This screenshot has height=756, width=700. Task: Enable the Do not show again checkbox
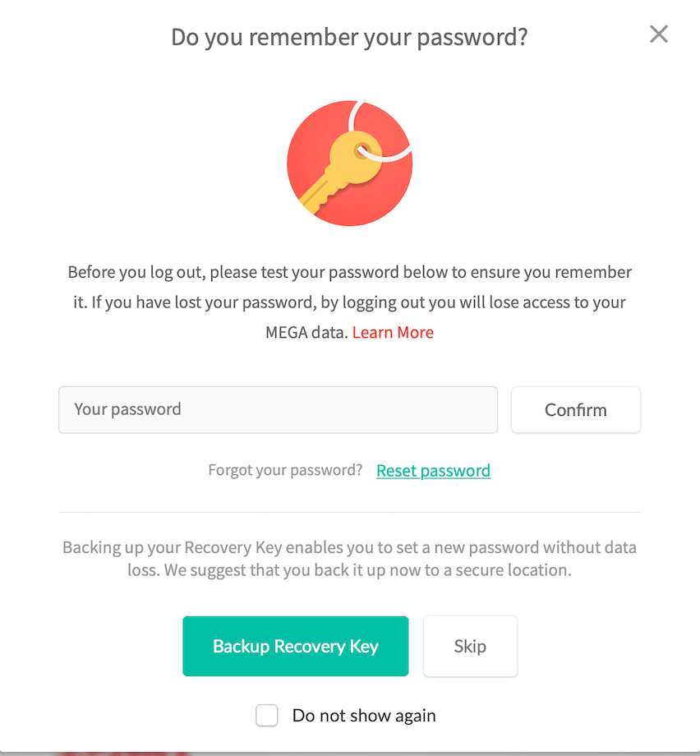[267, 716]
